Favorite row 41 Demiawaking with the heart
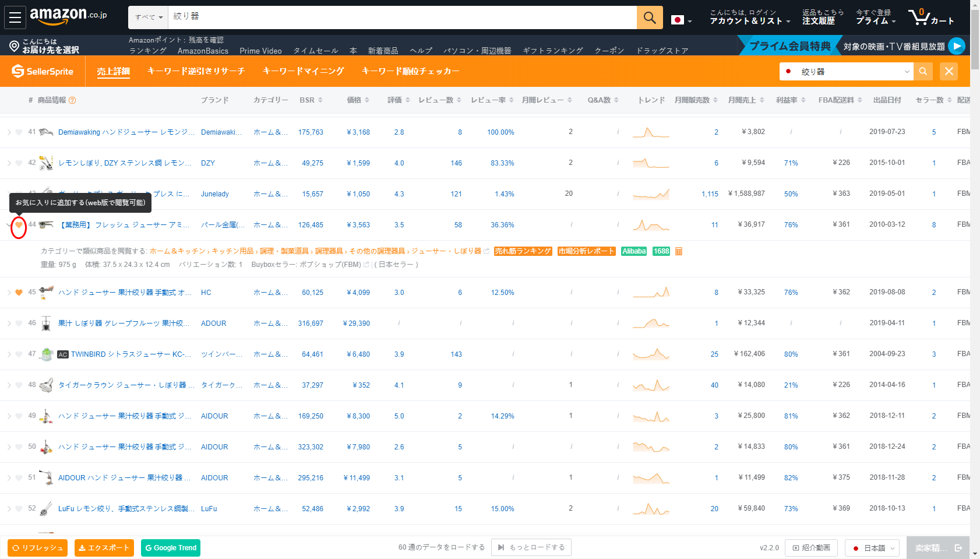980x559 pixels. click(19, 132)
